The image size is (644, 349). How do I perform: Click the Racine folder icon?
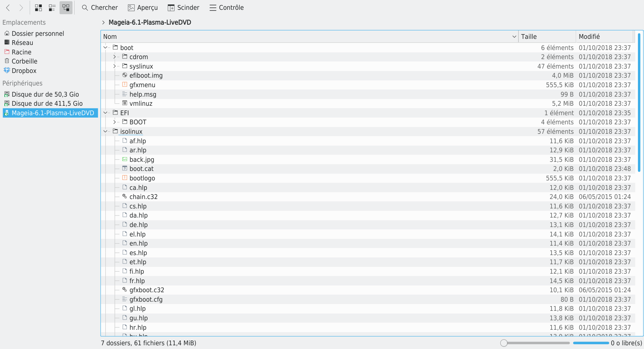click(7, 52)
